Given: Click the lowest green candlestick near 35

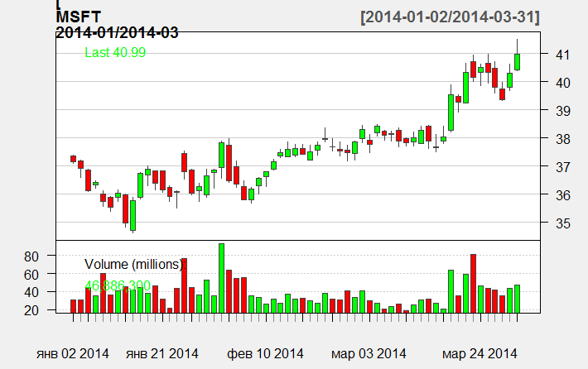Looking at the screenshot, I should point(133,215).
